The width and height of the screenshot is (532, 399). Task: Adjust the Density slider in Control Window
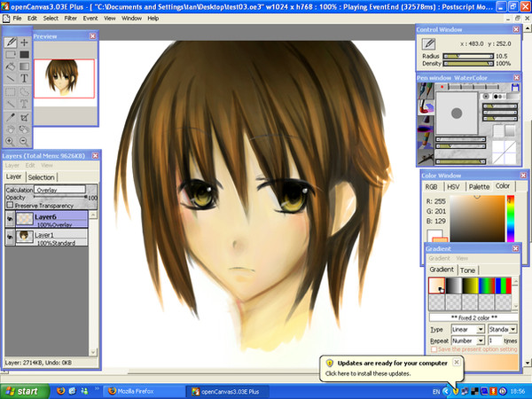coord(468,64)
